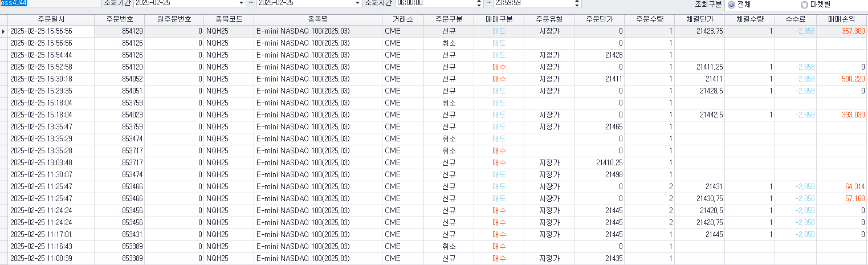This screenshot has width=868, height=265.
Task: Click the 23:59:59 time field
Action: (x=533, y=3)
